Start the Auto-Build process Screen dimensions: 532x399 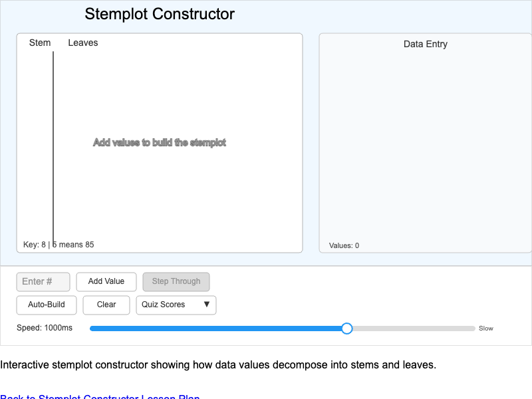46,305
